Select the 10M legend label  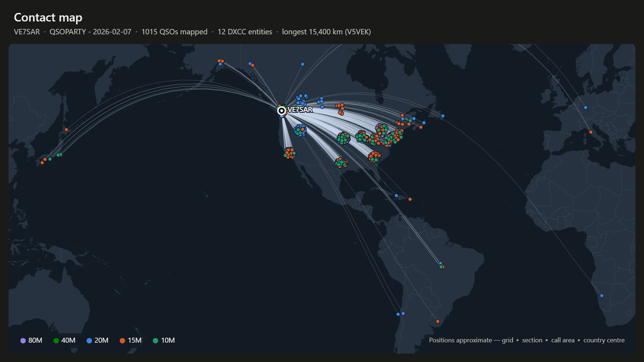pos(168,341)
